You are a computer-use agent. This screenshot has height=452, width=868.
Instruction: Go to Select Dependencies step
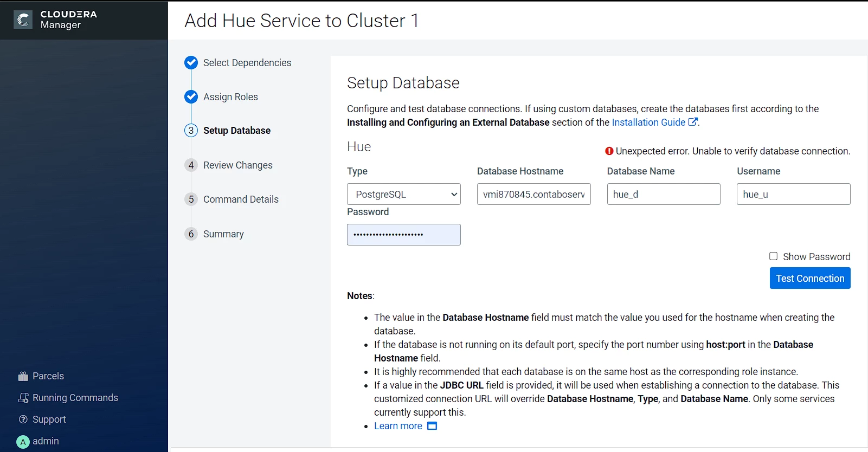[x=247, y=63]
